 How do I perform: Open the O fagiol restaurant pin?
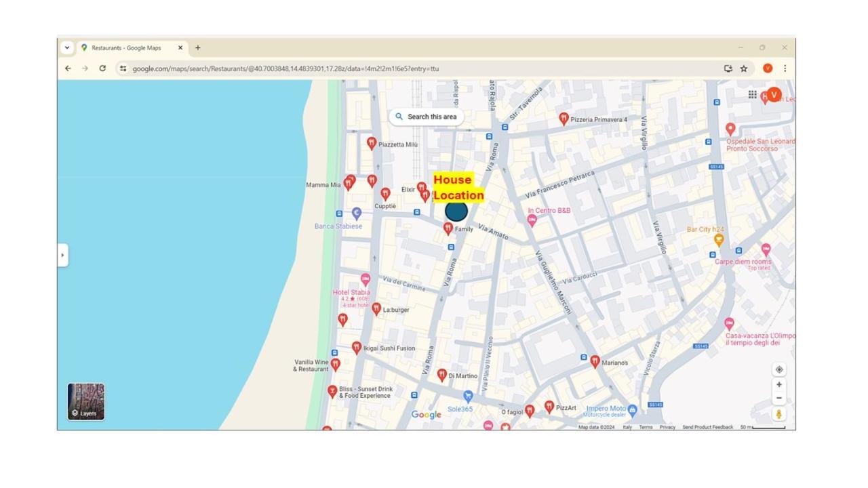(530, 411)
